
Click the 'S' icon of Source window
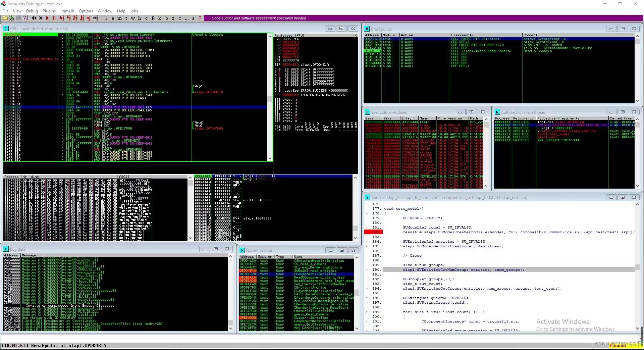367,197
